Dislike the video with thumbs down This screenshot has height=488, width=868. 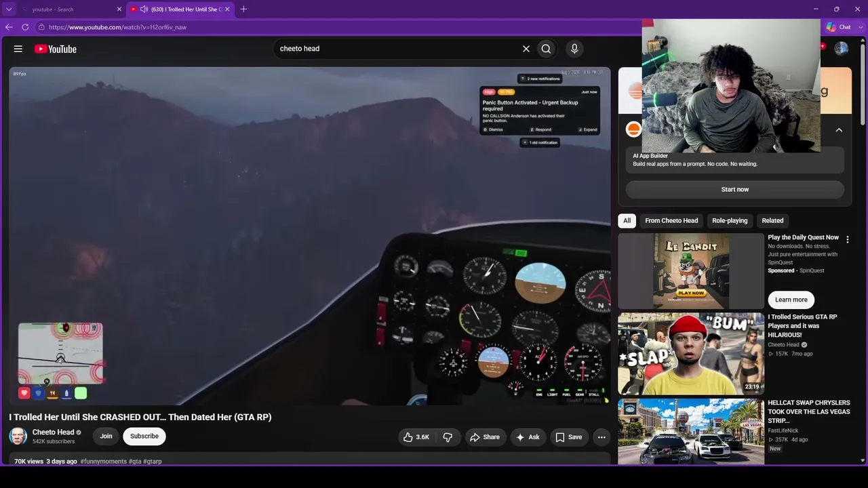click(x=448, y=437)
